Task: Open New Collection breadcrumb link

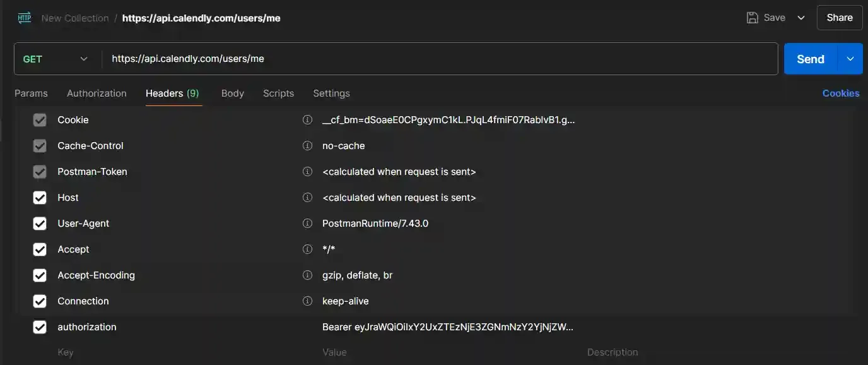Action: click(75, 18)
